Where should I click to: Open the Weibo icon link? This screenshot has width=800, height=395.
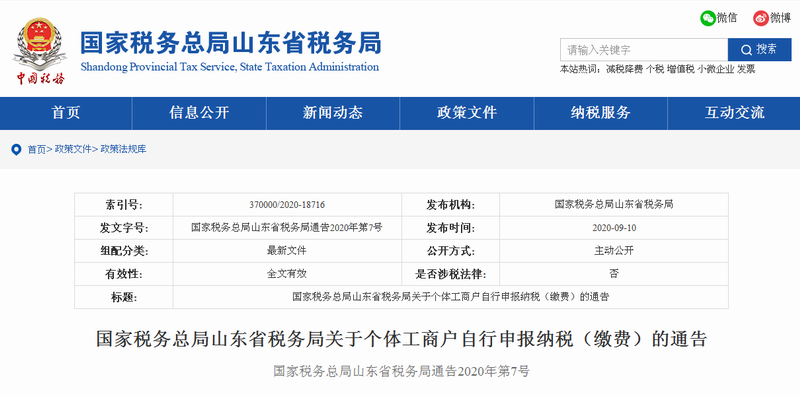coord(761,18)
